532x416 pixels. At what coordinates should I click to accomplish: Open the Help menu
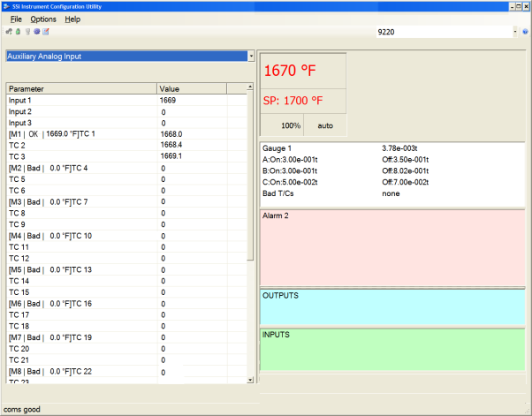[72, 19]
